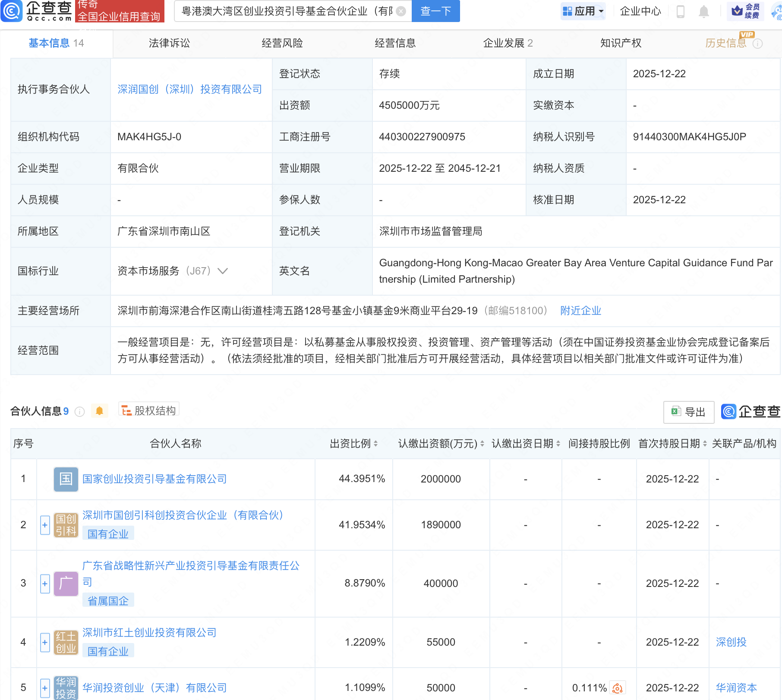This screenshot has width=782, height=700.
Task: Click the 附近企业 nearby companies link
Action: click(580, 311)
